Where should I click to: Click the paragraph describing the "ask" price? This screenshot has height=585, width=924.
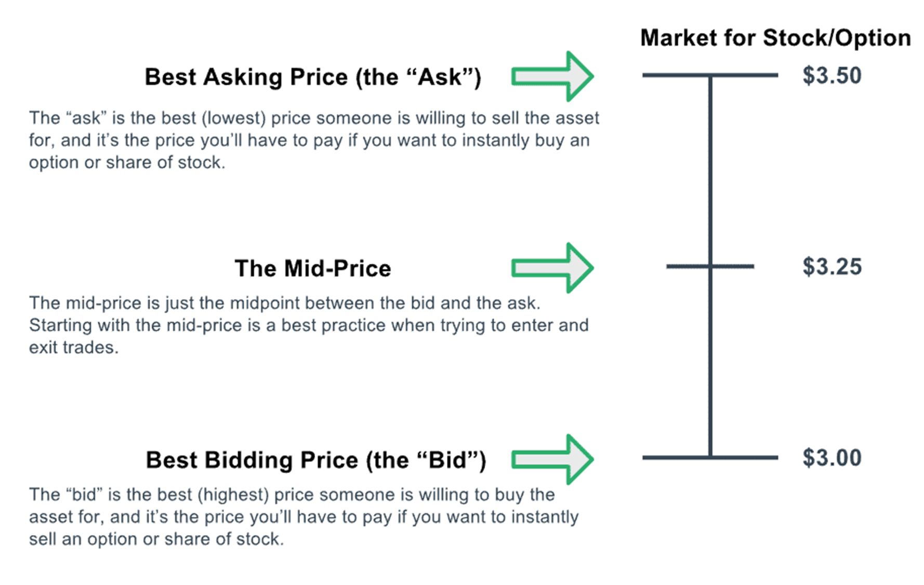coord(314,140)
